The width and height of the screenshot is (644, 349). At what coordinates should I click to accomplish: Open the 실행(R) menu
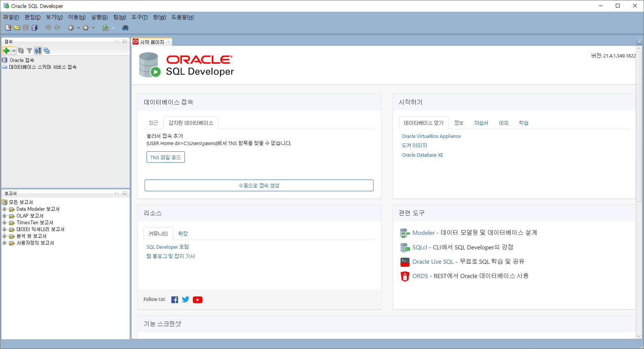[x=99, y=17]
